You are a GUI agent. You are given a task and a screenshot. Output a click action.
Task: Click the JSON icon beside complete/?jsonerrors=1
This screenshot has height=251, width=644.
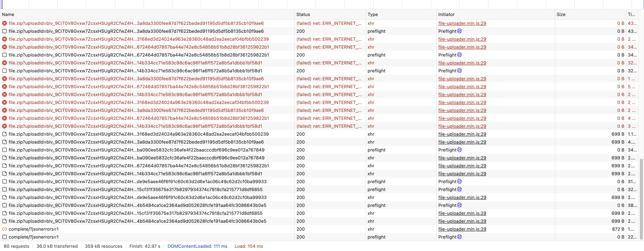coord(4,229)
